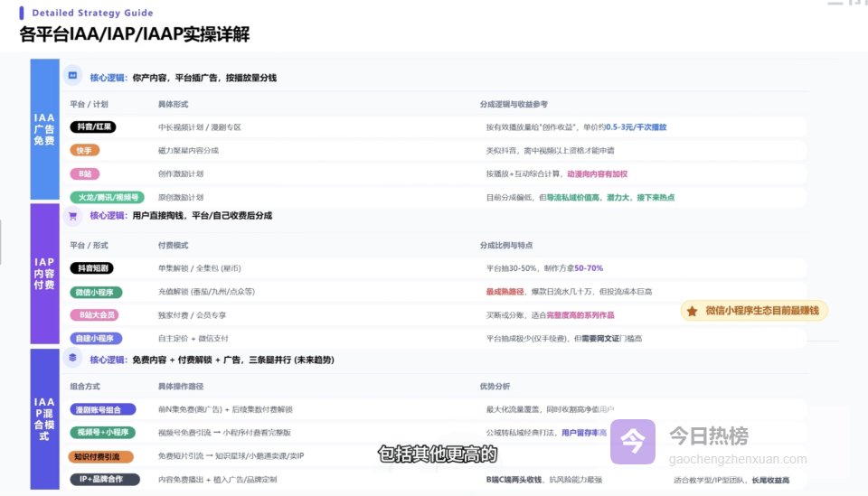Select the 漫剧账号组合 tag

(103, 410)
